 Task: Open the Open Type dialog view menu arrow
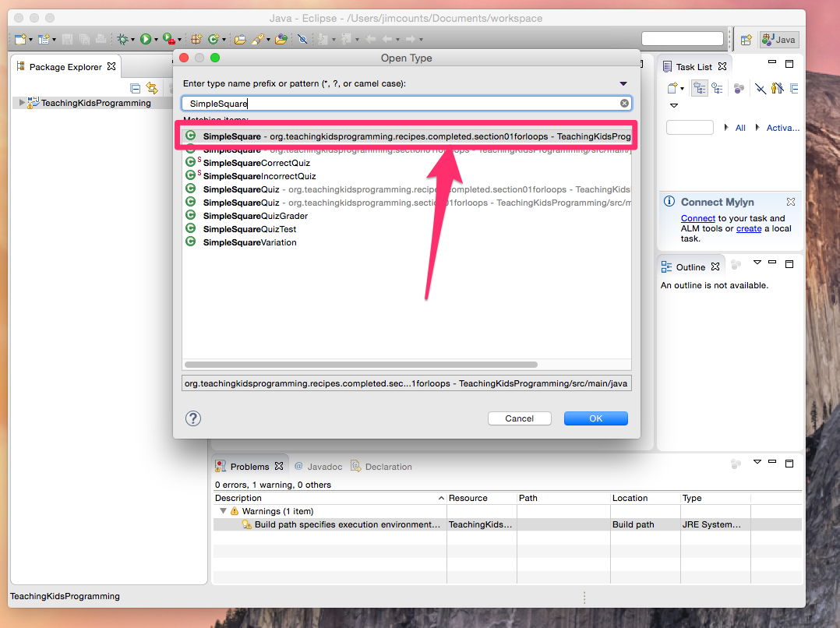(623, 83)
